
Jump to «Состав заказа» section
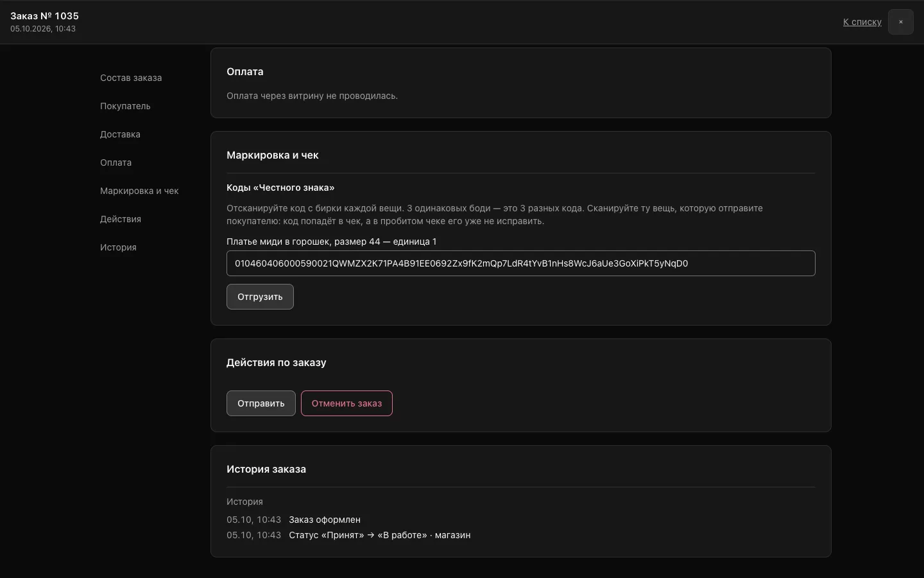(131, 78)
